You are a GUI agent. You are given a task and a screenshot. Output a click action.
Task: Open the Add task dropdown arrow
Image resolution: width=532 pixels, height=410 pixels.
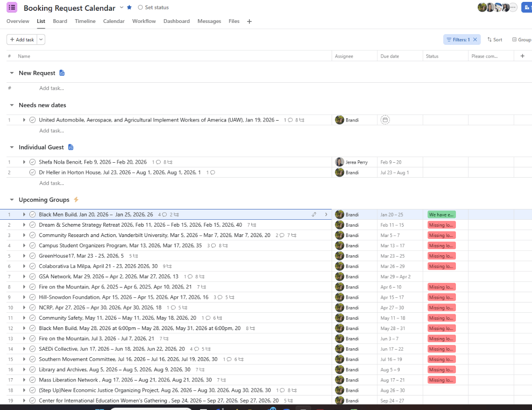pyautogui.click(x=41, y=39)
